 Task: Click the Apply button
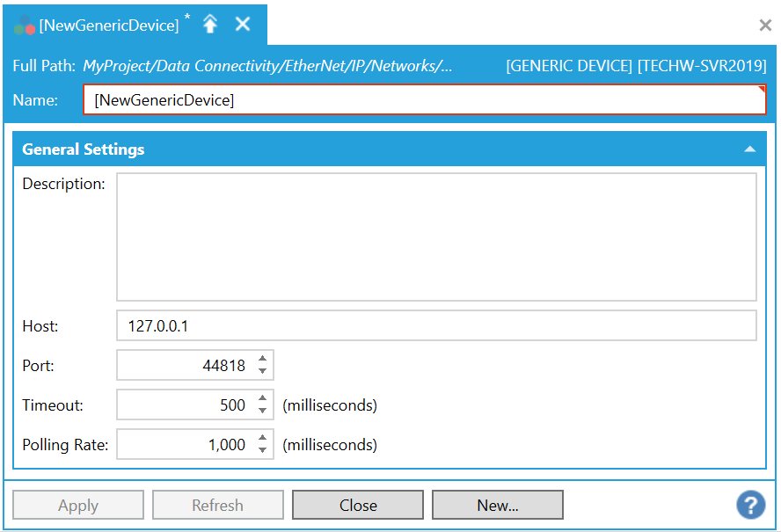point(78,505)
